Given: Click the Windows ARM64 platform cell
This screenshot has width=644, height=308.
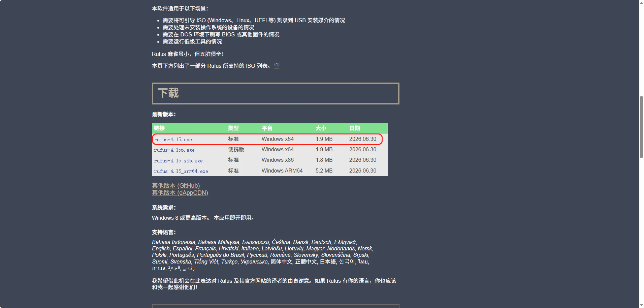Looking at the screenshot, I should point(282,171).
